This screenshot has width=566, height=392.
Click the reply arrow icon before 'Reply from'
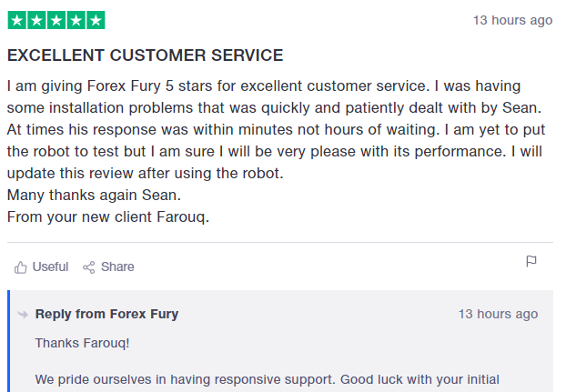coord(23,315)
